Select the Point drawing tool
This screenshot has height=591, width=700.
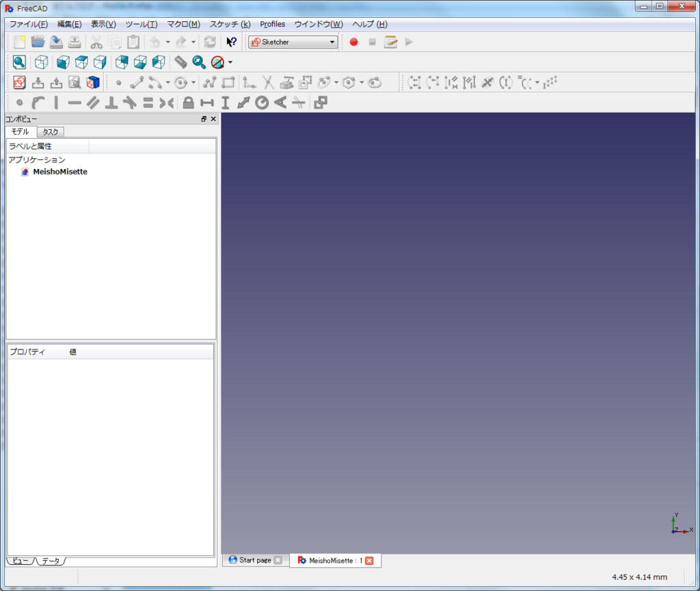(x=118, y=83)
